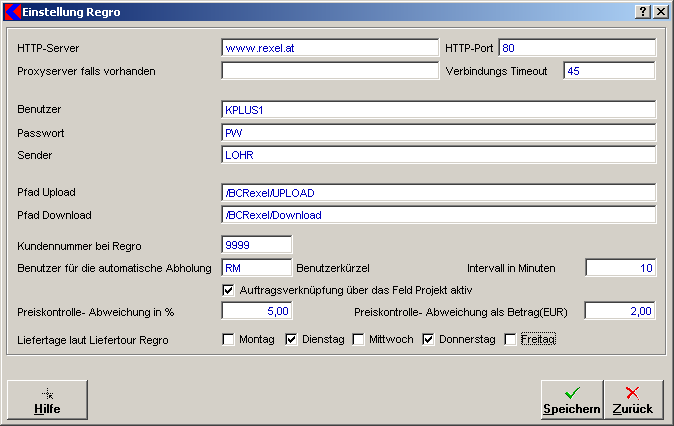Click the Intervall in Minuten field

click(x=620, y=267)
